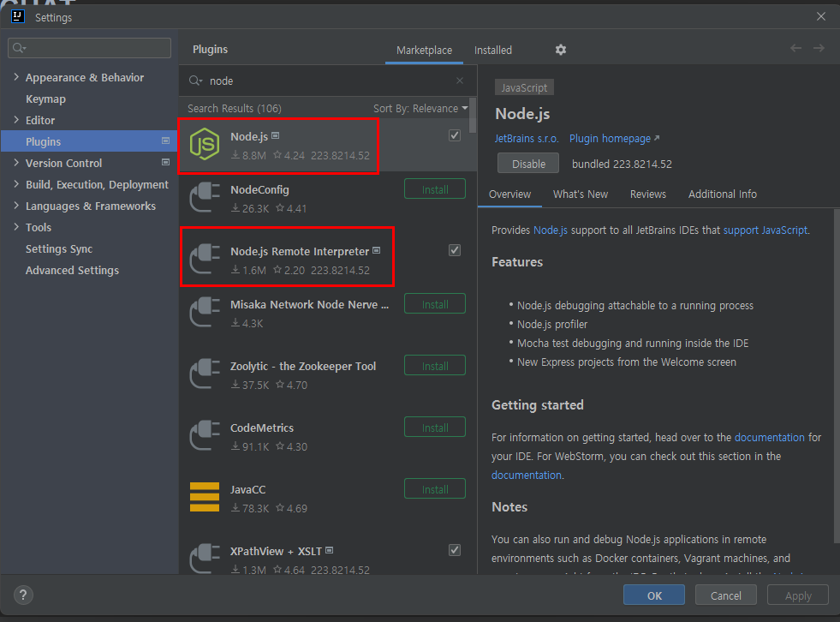Open the support JavaScript link
The width and height of the screenshot is (840, 622).
(765, 230)
